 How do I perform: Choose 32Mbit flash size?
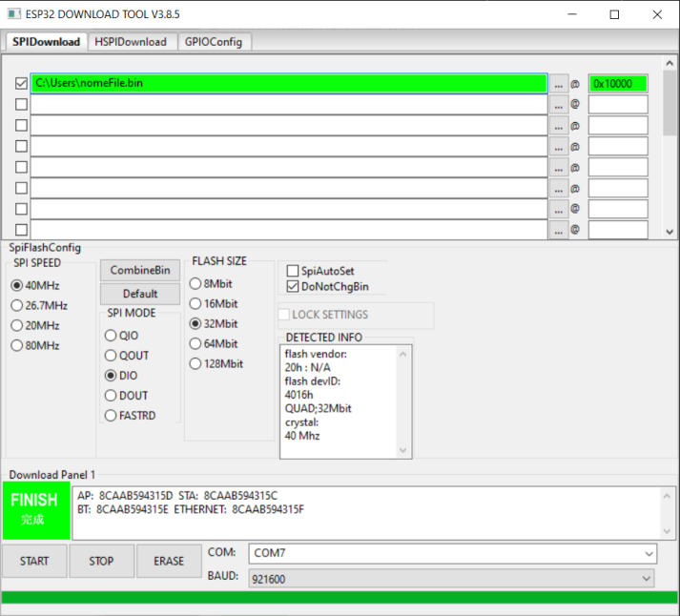tap(214, 323)
